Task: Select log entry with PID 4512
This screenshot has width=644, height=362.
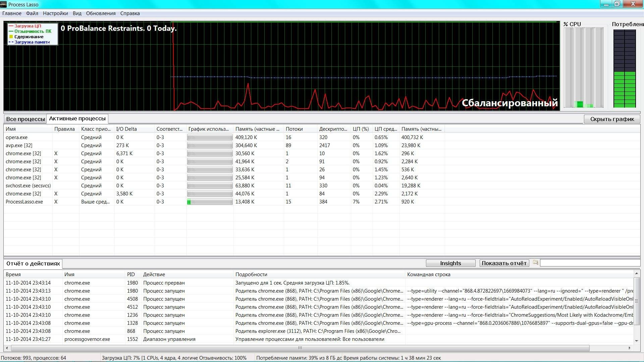Action: pyautogui.click(x=319, y=307)
